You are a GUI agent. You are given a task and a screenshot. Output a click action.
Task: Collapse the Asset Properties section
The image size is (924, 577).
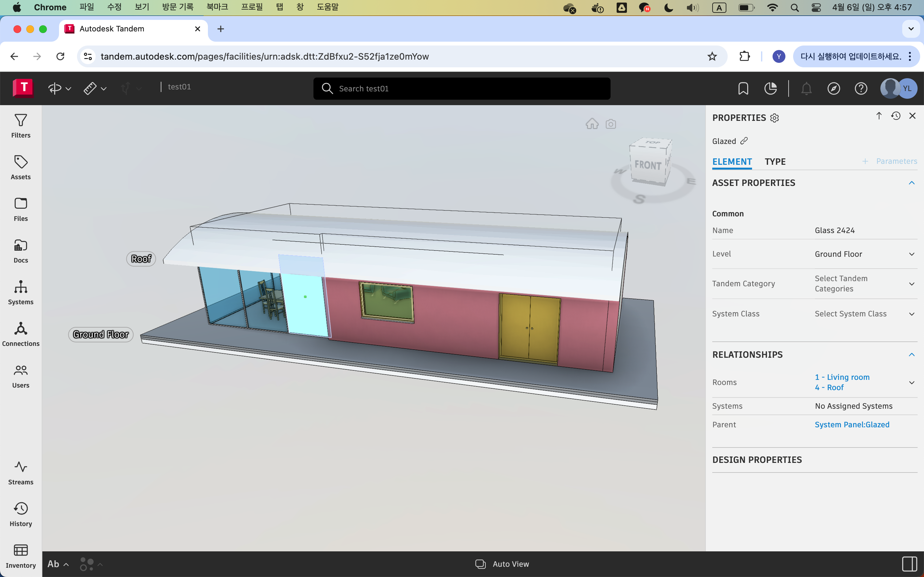point(911,183)
